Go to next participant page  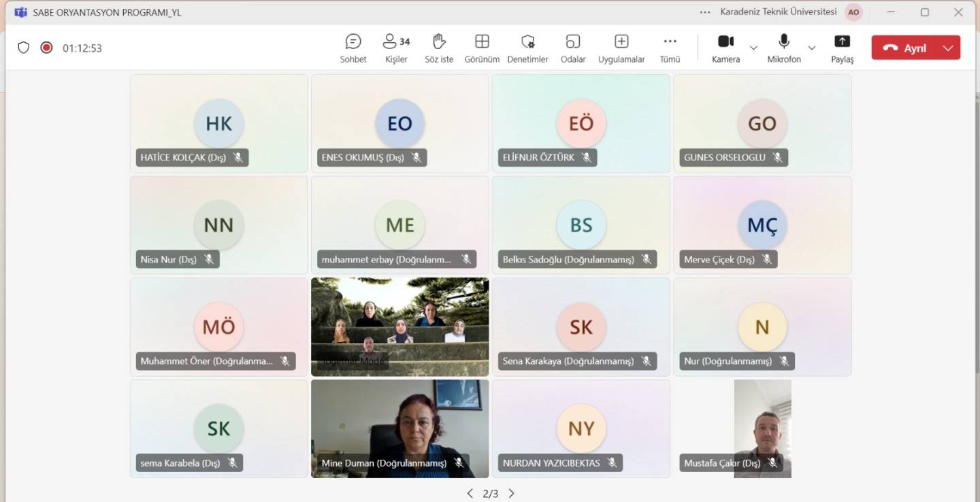(512, 493)
